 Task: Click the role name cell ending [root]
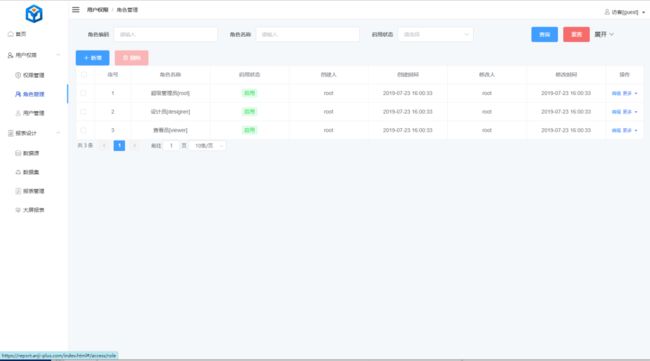170,93
